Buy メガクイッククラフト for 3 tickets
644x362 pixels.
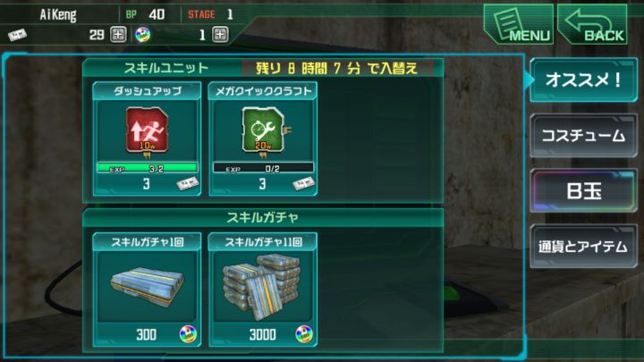(263, 184)
